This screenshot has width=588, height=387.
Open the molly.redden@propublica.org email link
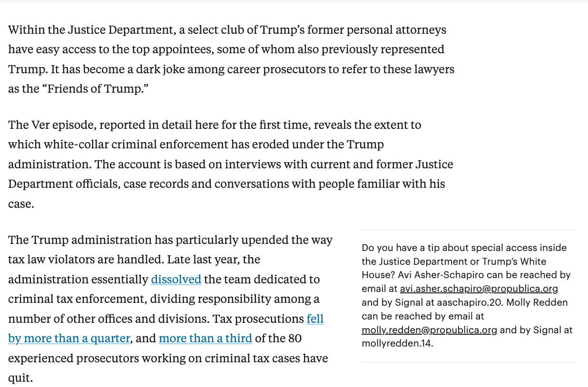(x=429, y=330)
